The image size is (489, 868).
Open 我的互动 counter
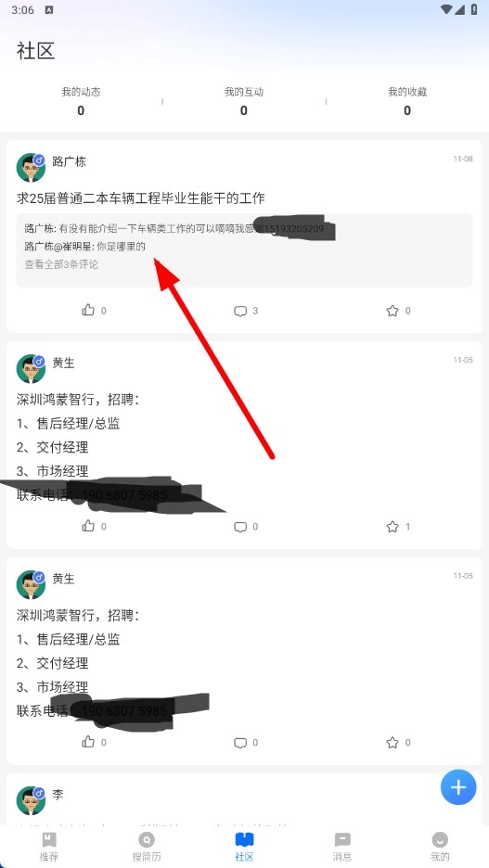tap(244, 101)
